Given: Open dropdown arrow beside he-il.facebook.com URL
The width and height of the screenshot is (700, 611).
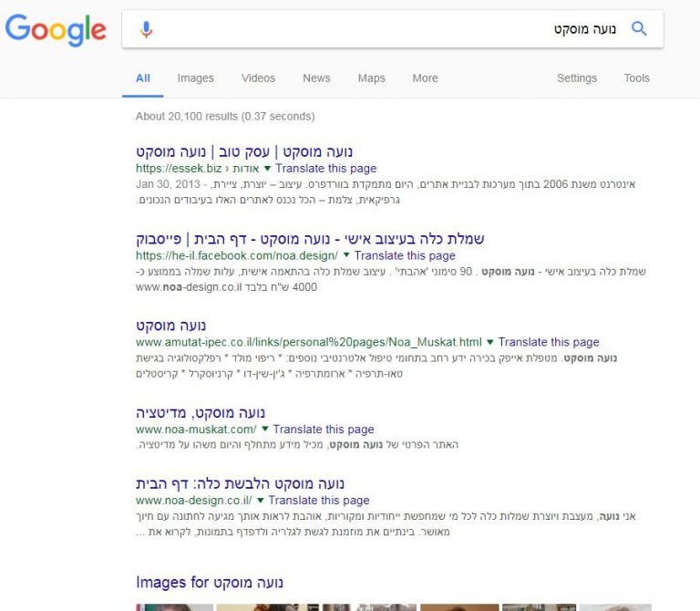Looking at the screenshot, I should (346, 256).
